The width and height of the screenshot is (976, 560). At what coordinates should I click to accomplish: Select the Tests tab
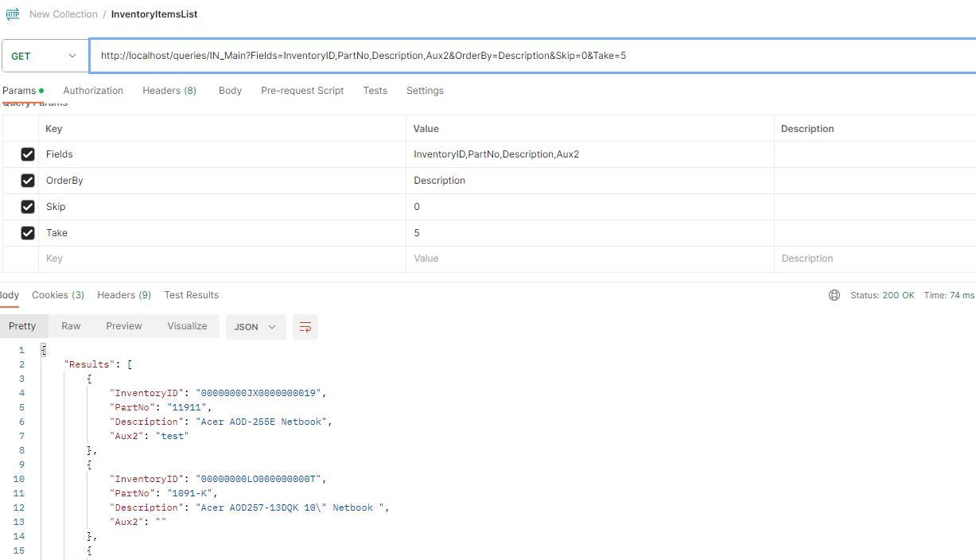click(x=375, y=91)
